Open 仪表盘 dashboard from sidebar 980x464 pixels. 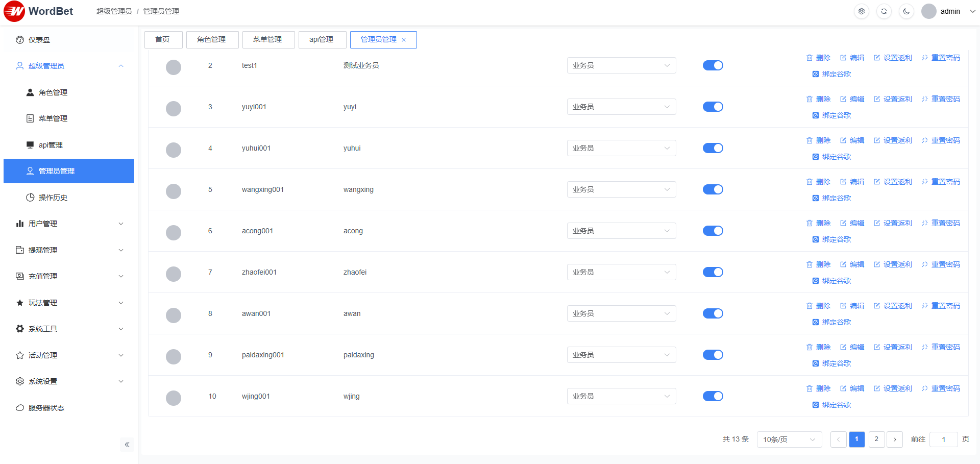coord(39,40)
